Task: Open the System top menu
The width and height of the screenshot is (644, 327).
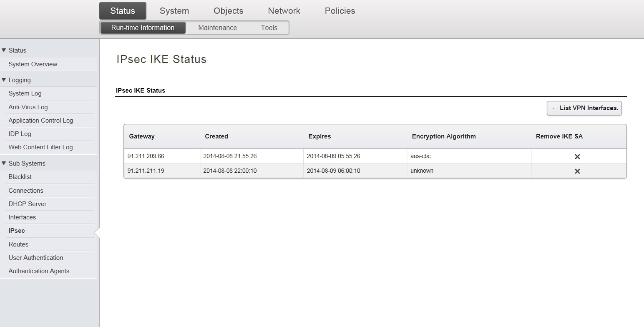Action: point(174,11)
